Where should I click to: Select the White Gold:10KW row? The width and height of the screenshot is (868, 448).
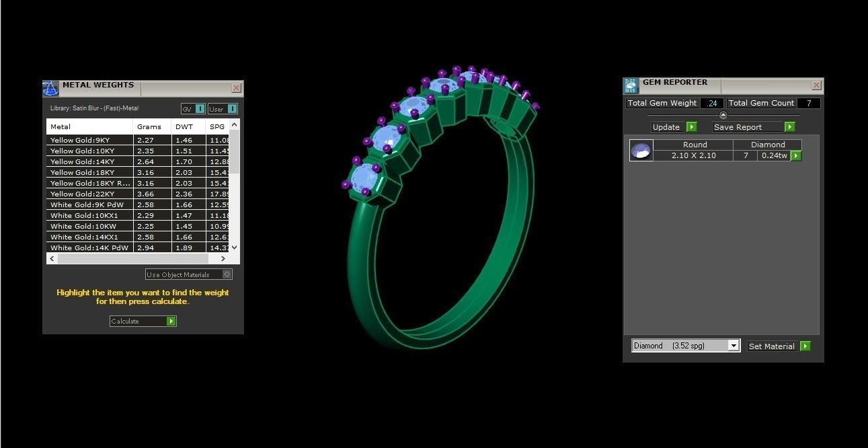pyautogui.click(x=138, y=227)
